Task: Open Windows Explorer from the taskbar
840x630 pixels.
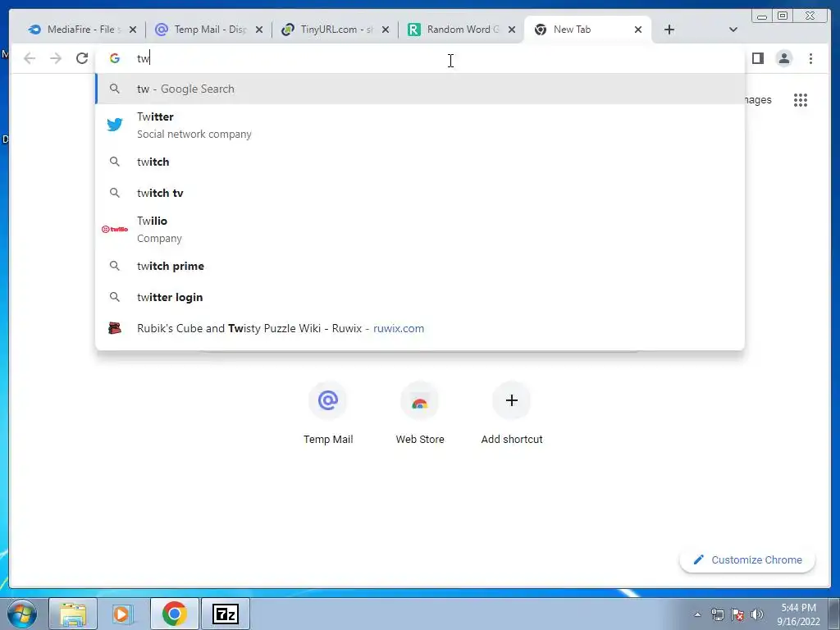Action: point(73,614)
